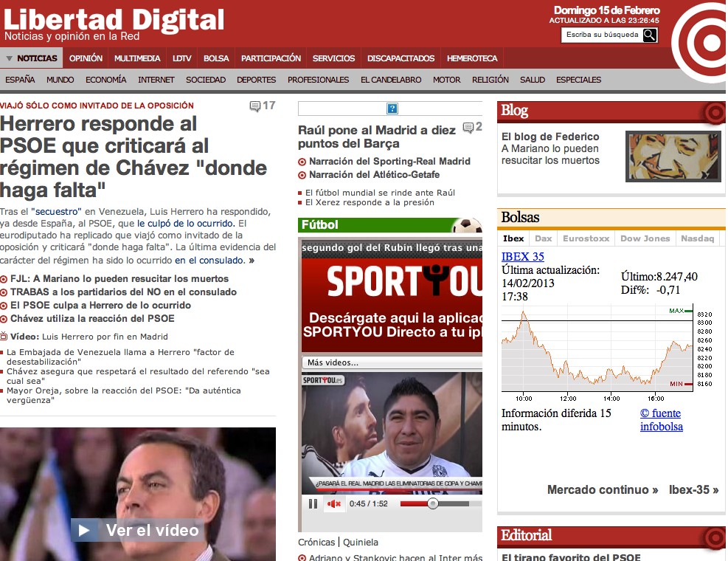Expand the Mercado continuo section
Screen dimensions: 728x561
(603, 489)
